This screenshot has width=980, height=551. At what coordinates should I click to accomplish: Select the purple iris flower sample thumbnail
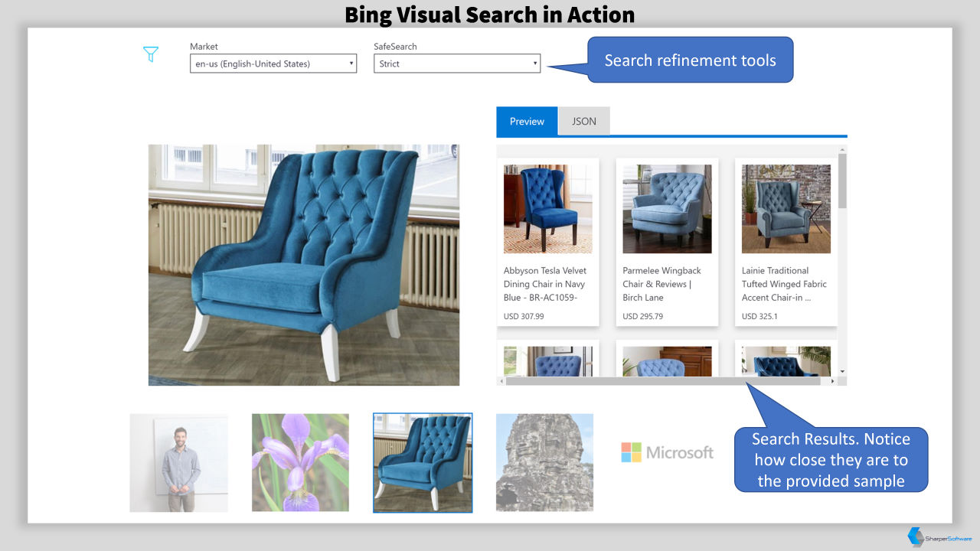tap(300, 463)
